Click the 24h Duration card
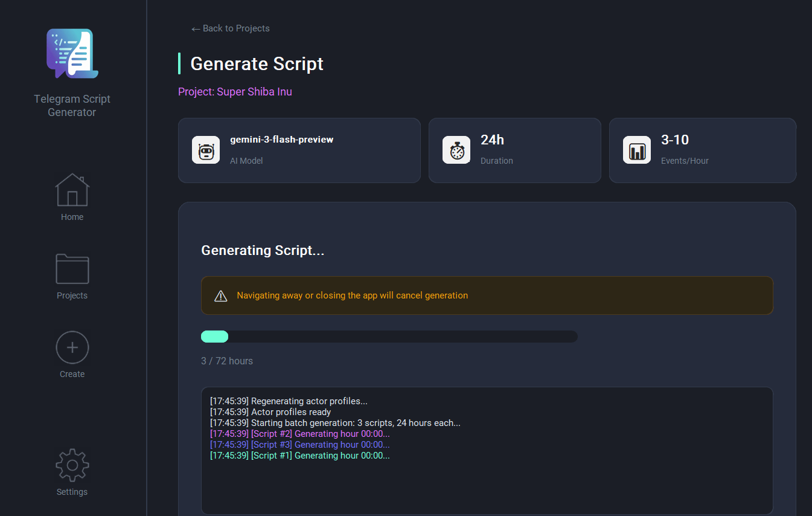 click(x=514, y=150)
